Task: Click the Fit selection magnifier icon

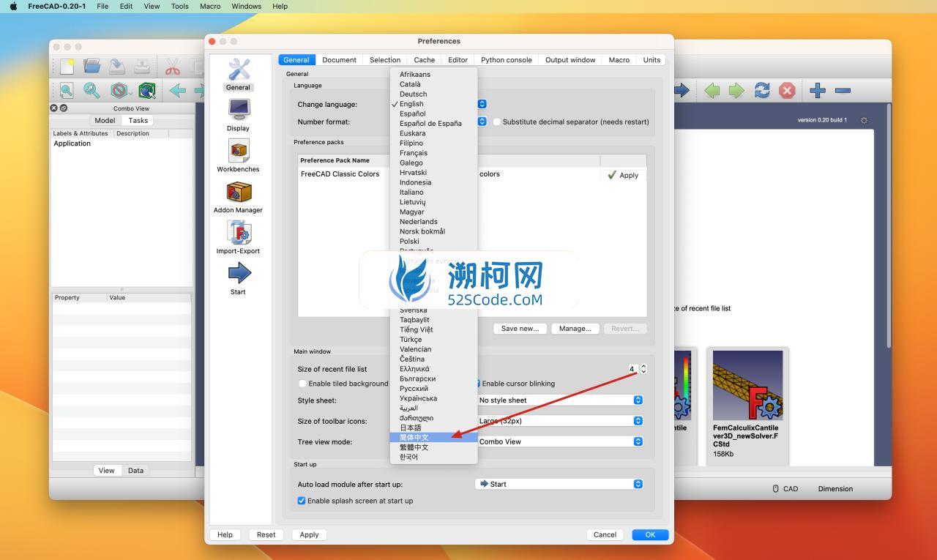Action: [92, 91]
